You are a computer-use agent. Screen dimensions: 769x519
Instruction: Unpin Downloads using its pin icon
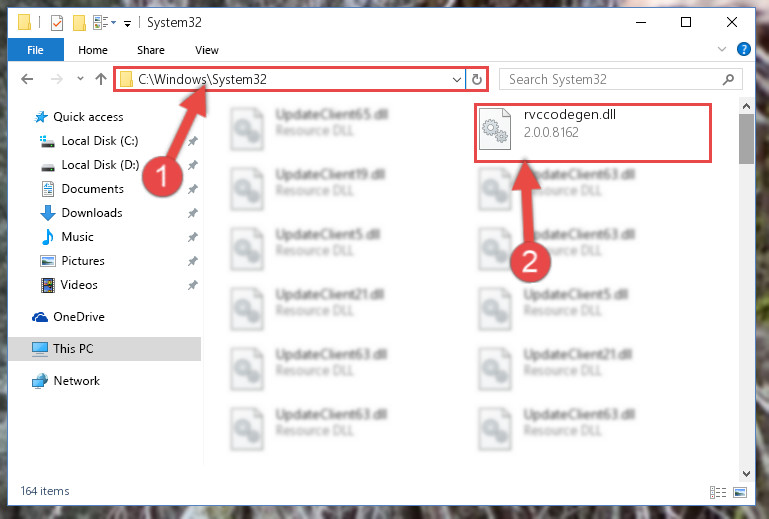tap(193, 213)
